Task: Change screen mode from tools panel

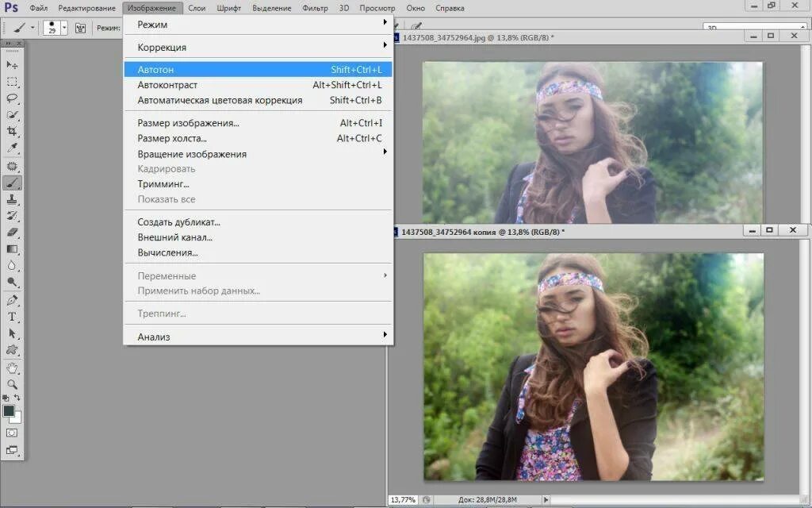Action: tap(12, 450)
